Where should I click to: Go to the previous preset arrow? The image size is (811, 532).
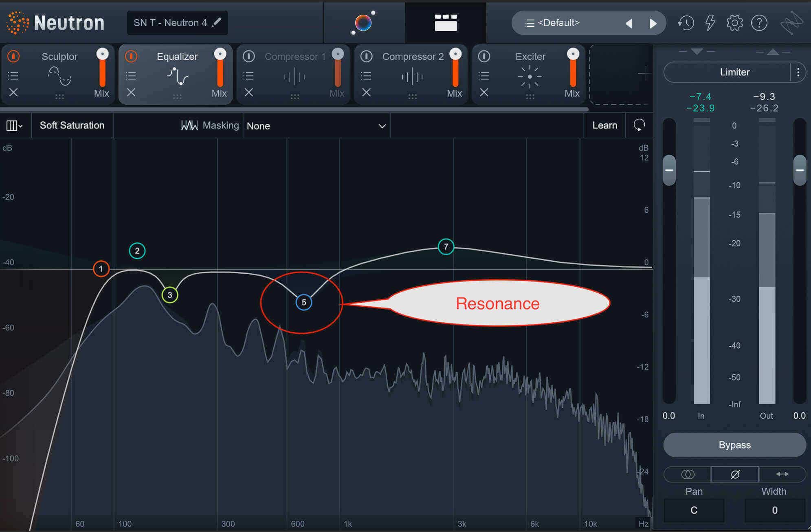pos(629,23)
